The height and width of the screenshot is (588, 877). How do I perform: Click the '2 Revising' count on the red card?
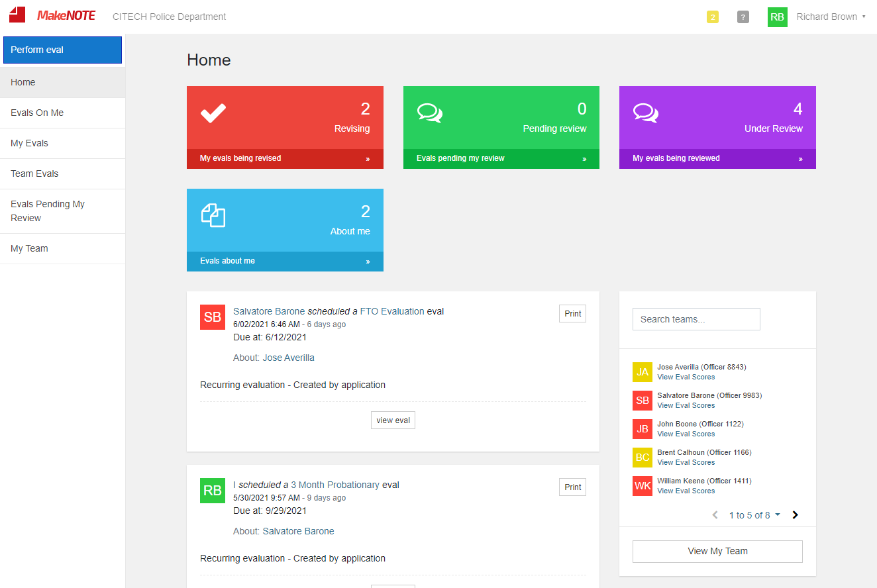point(352,118)
